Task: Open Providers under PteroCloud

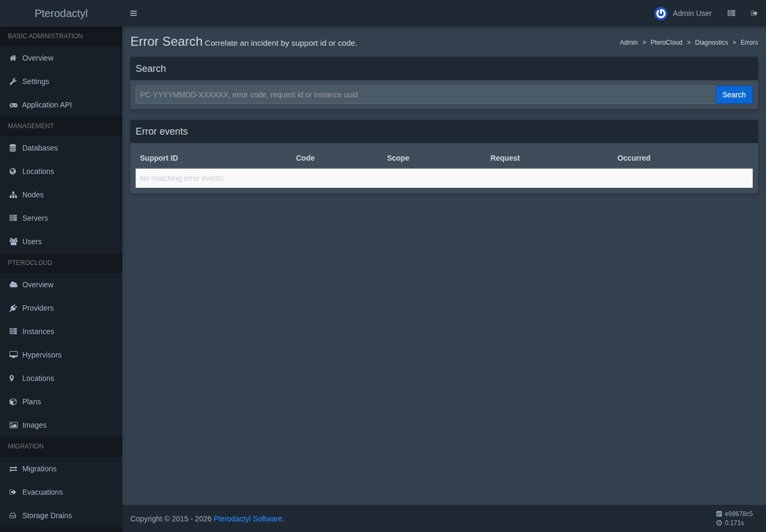Action: pos(61,308)
